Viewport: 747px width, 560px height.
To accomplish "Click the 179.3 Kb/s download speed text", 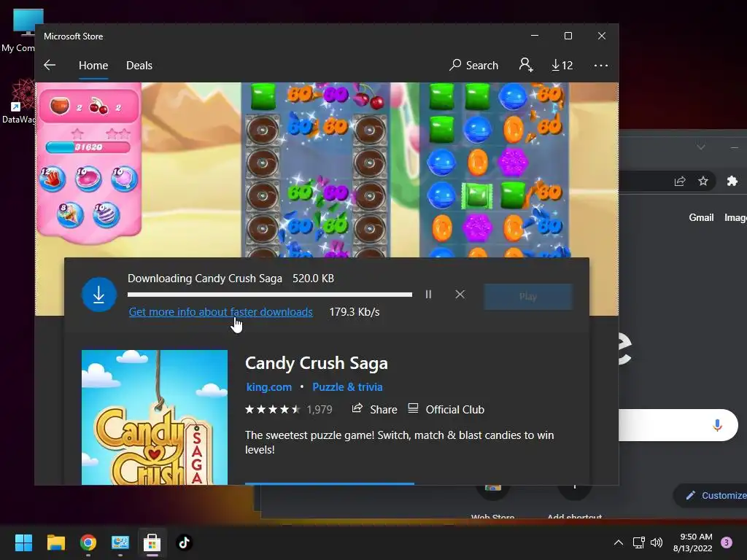I will 355,312.
